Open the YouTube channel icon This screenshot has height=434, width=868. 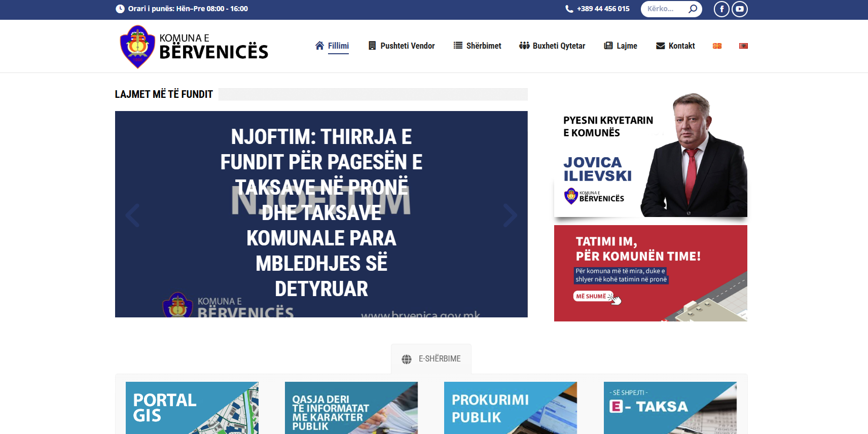740,9
